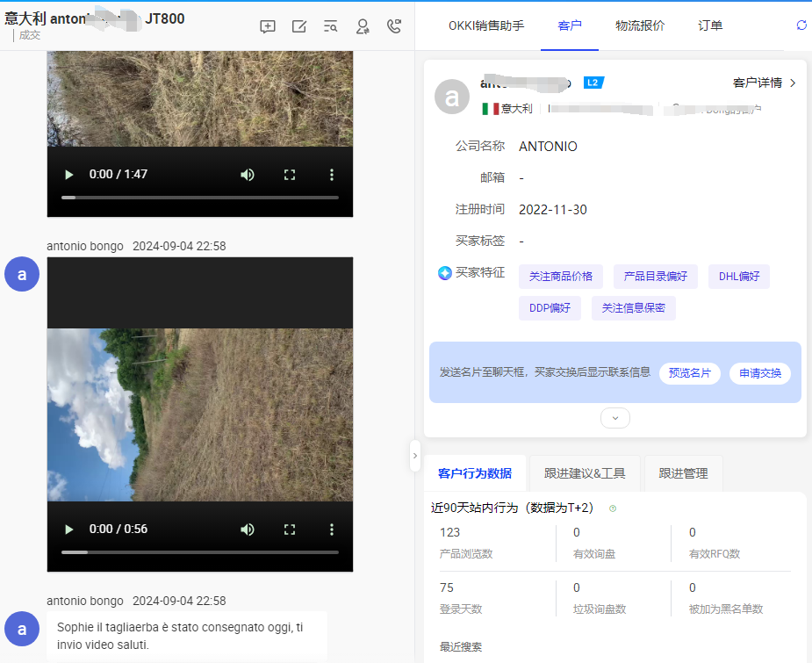Mute the 0:56 video
The width and height of the screenshot is (812, 663).
248,530
